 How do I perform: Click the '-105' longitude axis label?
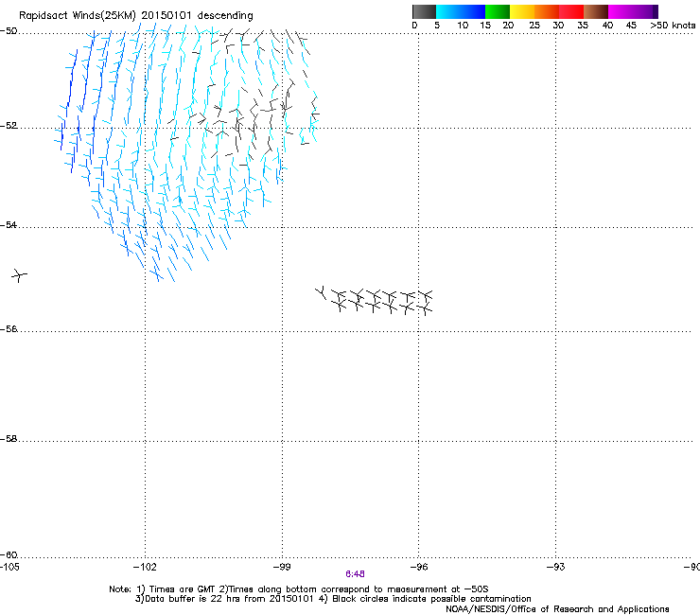point(9,567)
